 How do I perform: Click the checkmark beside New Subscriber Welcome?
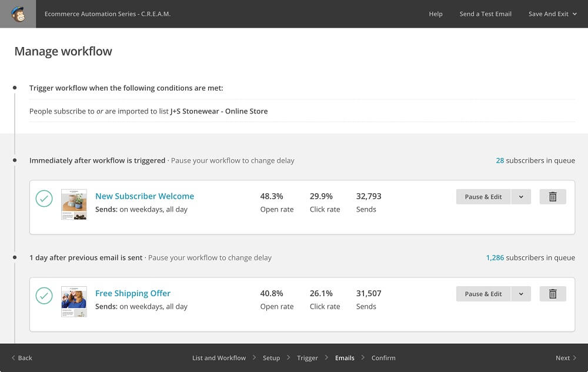point(44,199)
